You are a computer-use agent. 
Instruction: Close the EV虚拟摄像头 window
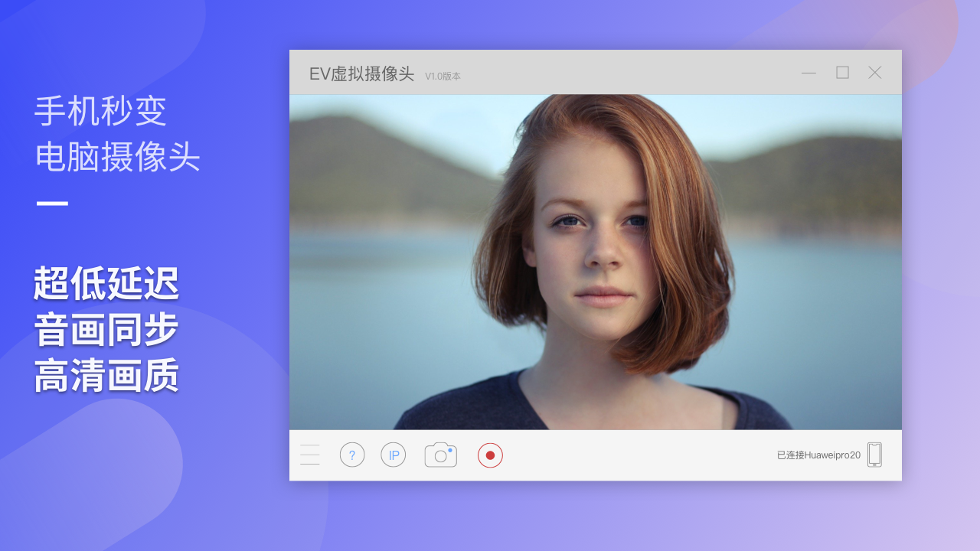click(x=874, y=73)
